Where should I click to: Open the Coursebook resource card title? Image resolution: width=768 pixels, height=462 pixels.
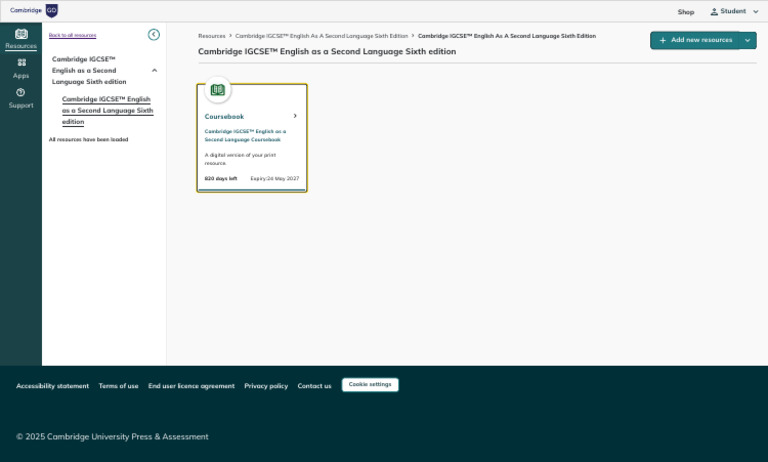224,117
